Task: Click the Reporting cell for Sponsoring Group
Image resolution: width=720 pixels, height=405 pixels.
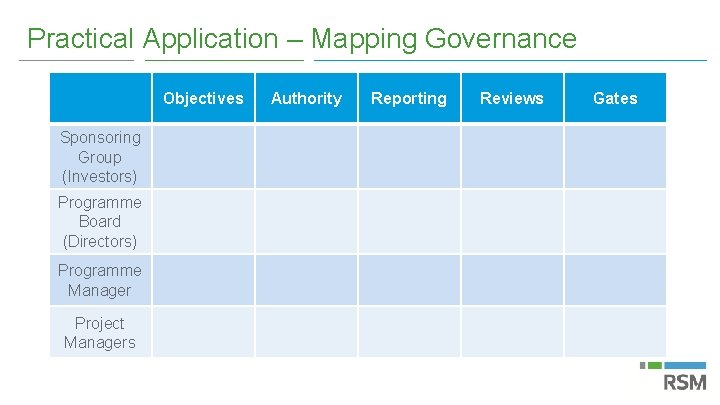Action: [x=409, y=157]
